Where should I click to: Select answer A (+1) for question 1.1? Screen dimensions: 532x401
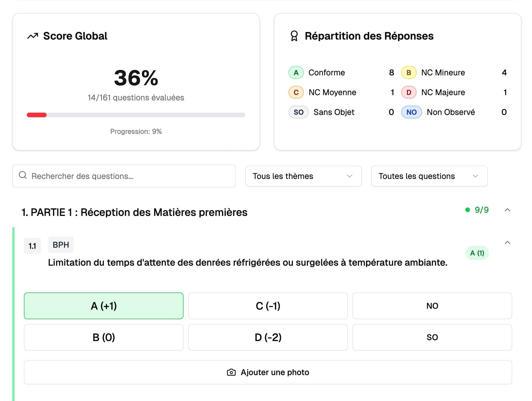pyautogui.click(x=104, y=306)
